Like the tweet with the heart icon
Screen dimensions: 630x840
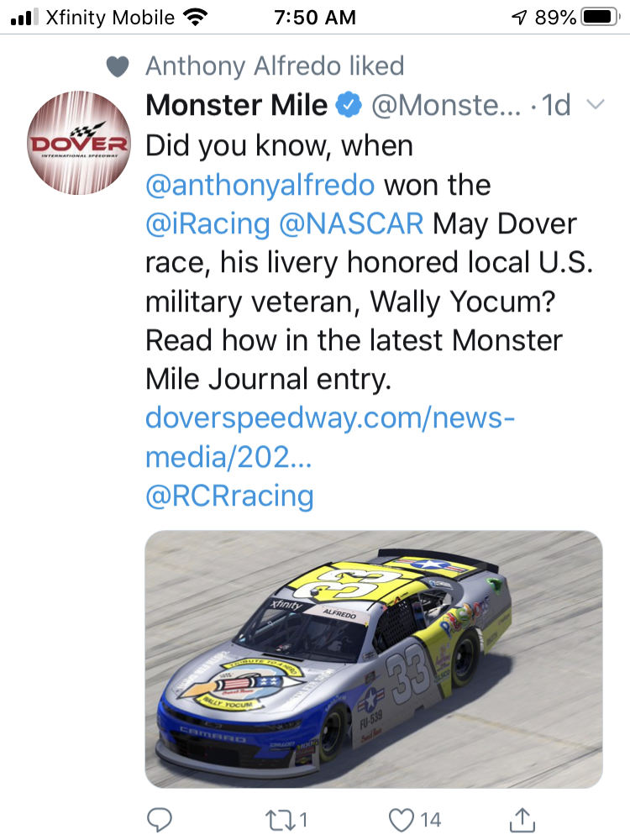(403, 818)
